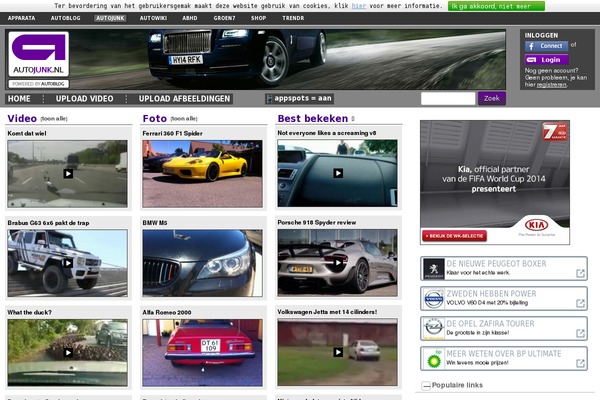600x400 pixels.
Task: Click the 'De nieuwe Peugeot Boxer' title
Action: pyautogui.click(x=496, y=264)
